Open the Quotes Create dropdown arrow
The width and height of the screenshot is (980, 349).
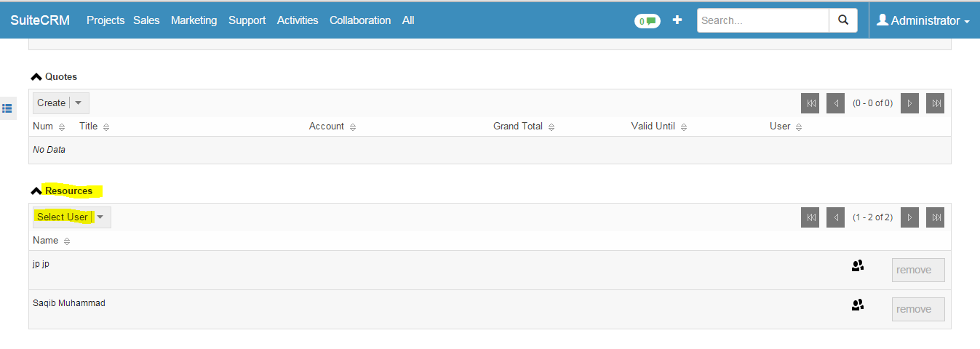point(79,103)
